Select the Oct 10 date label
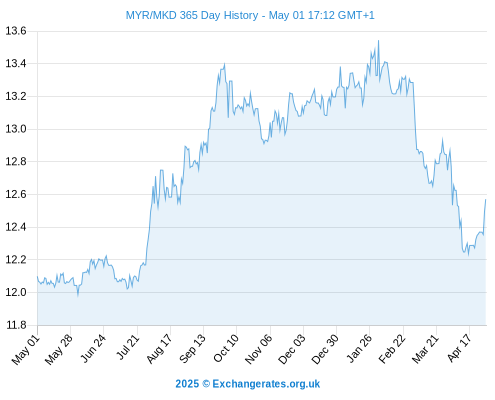 tap(226, 349)
